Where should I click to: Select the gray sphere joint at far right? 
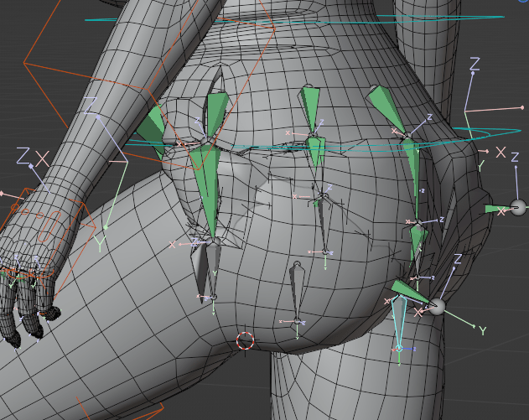pyautogui.click(x=518, y=207)
